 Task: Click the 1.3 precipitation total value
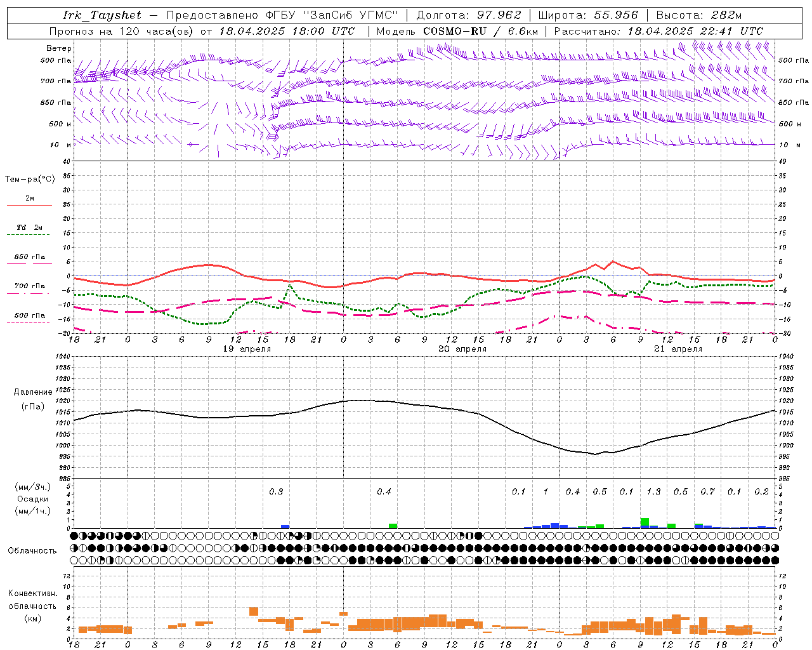[x=653, y=492]
